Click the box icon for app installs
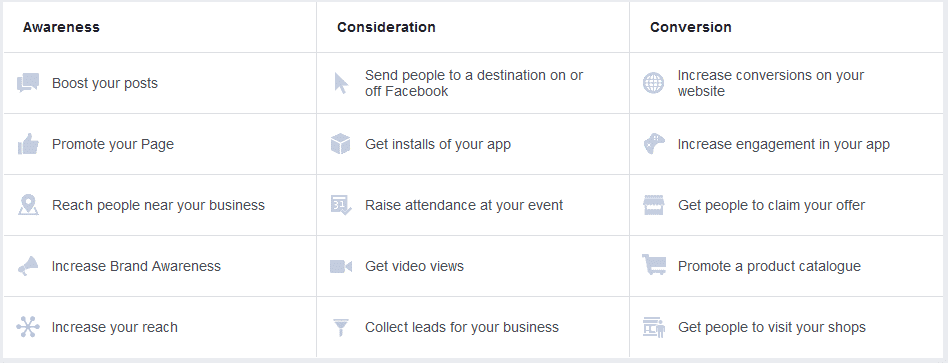This screenshot has height=363, width=948. tap(341, 144)
